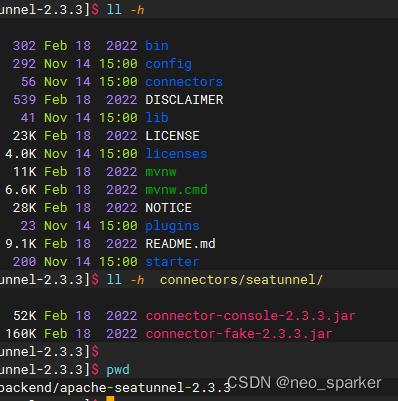Select the 'connectors/seatunnel/' path argument
The height and width of the screenshot is (401, 398).
click(241, 280)
